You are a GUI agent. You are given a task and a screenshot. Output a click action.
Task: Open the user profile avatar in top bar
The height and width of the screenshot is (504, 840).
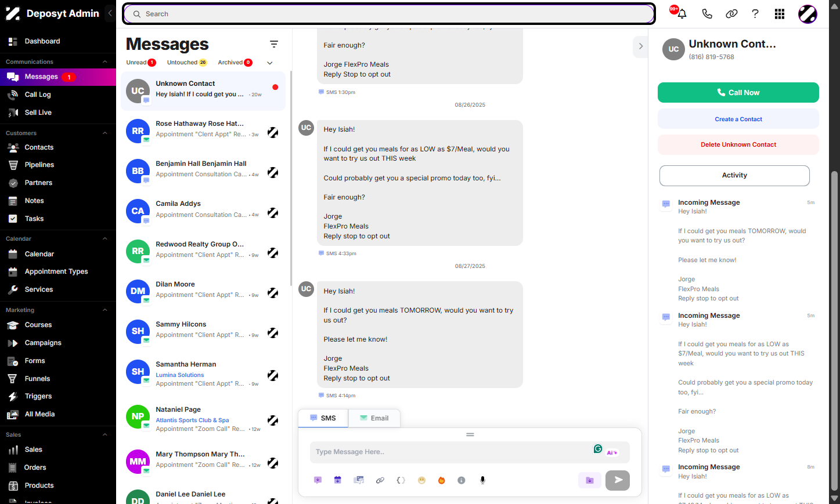pos(807,14)
